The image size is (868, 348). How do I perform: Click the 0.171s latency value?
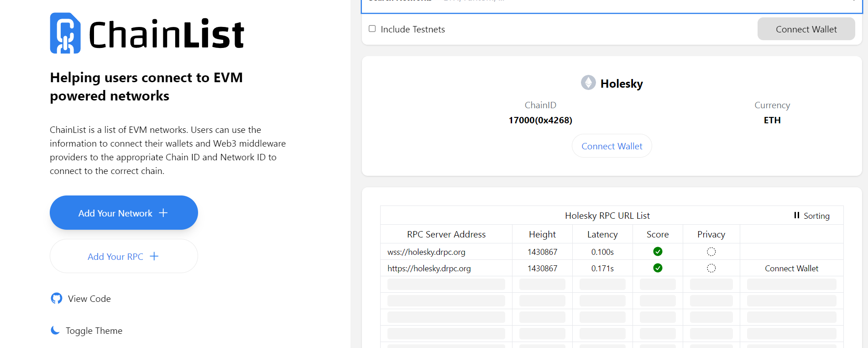602,268
